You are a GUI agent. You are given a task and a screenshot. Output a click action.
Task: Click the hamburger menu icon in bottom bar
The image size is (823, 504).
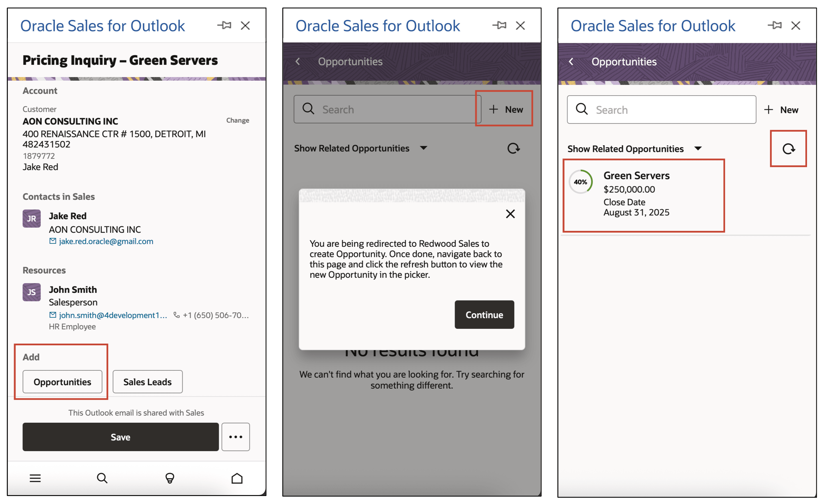(35, 478)
